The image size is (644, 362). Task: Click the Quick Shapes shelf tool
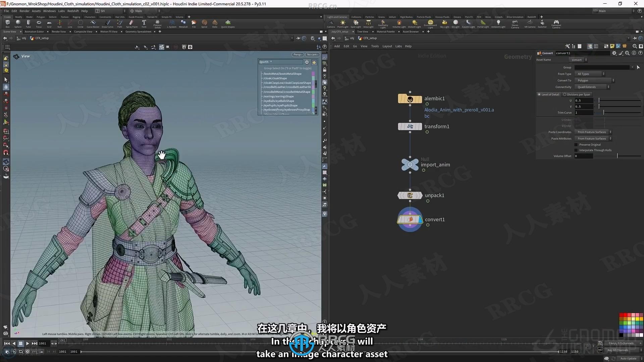point(228,24)
